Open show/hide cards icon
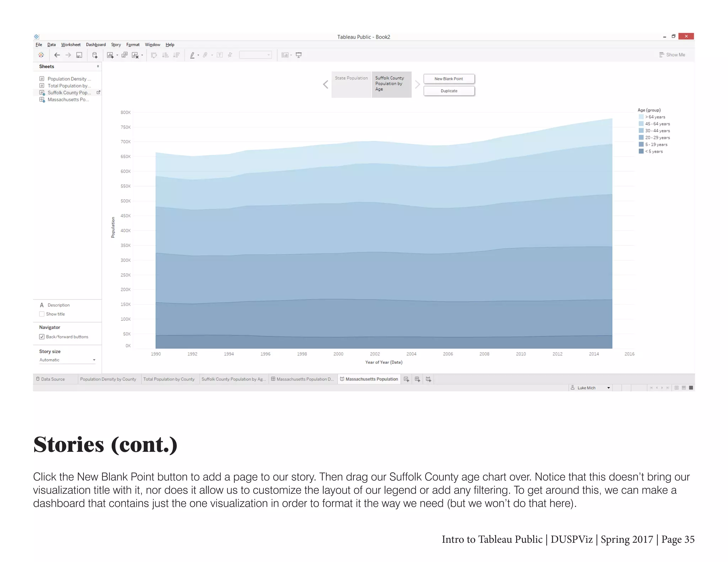 tap(285, 55)
